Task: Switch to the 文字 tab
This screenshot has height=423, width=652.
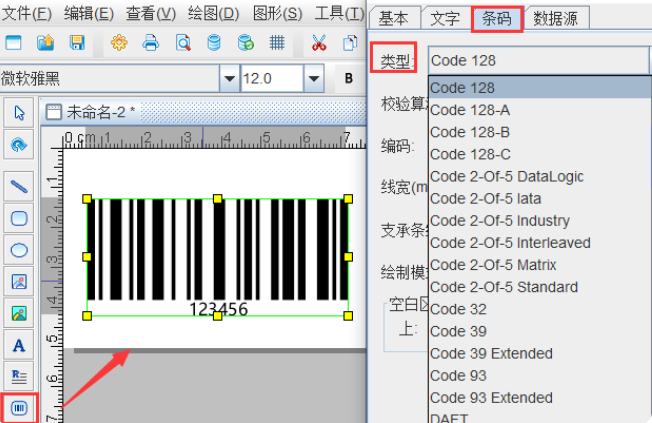Action: click(445, 18)
